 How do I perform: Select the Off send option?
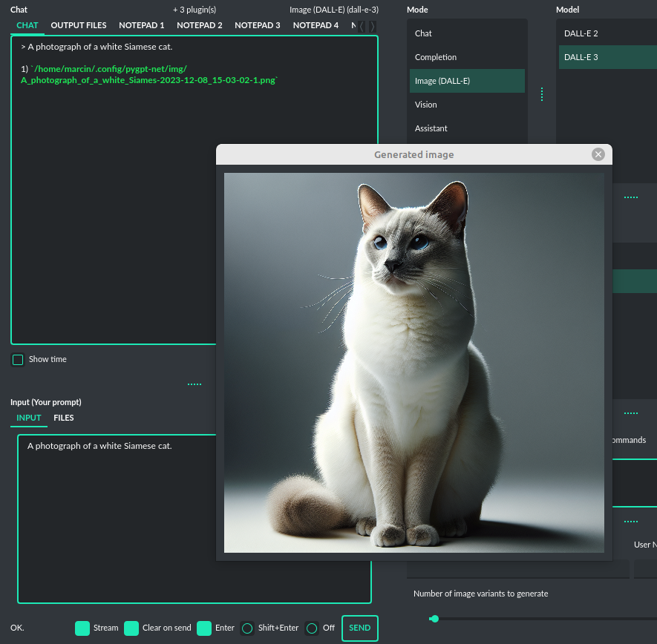(313, 628)
